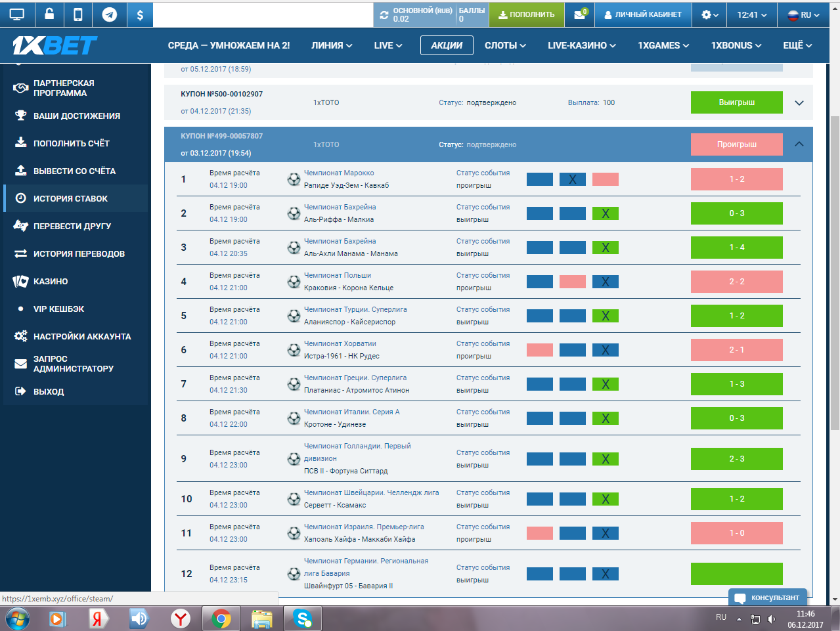Click download icon for Пополнить счёт
Image resolution: width=840 pixels, height=631 pixels.
21,143
